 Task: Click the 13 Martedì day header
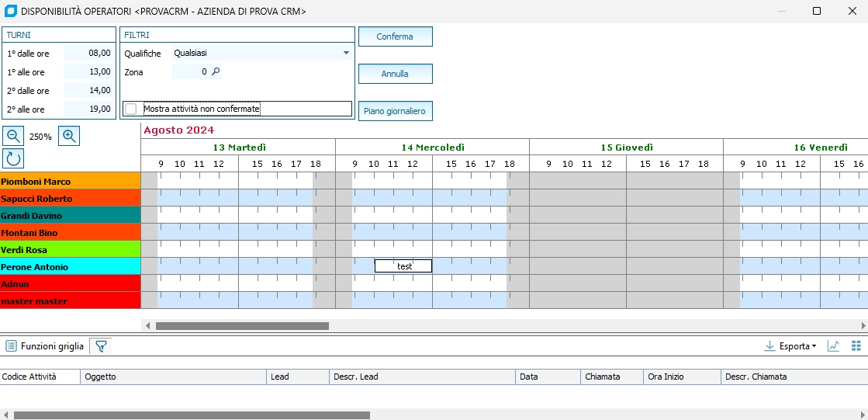[239, 148]
